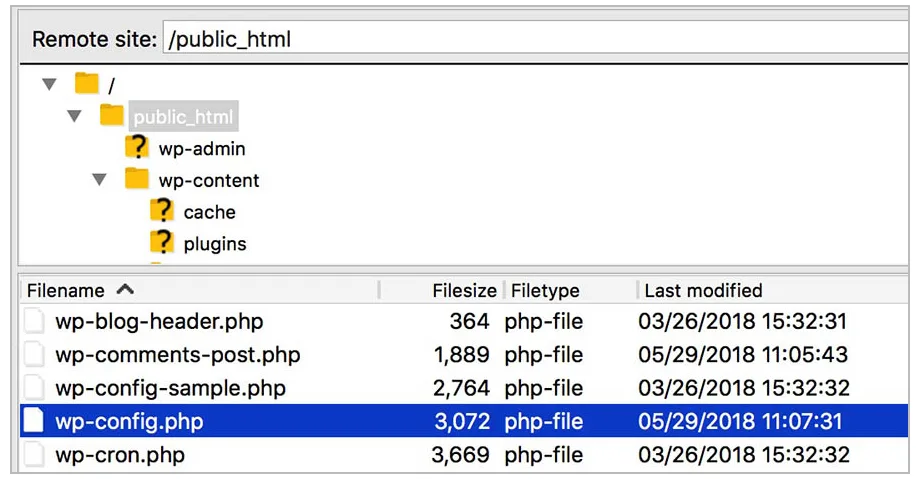The image size is (920, 479).
Task: Click the wp-blog-header.php file icon
Action: pos(34,321)
